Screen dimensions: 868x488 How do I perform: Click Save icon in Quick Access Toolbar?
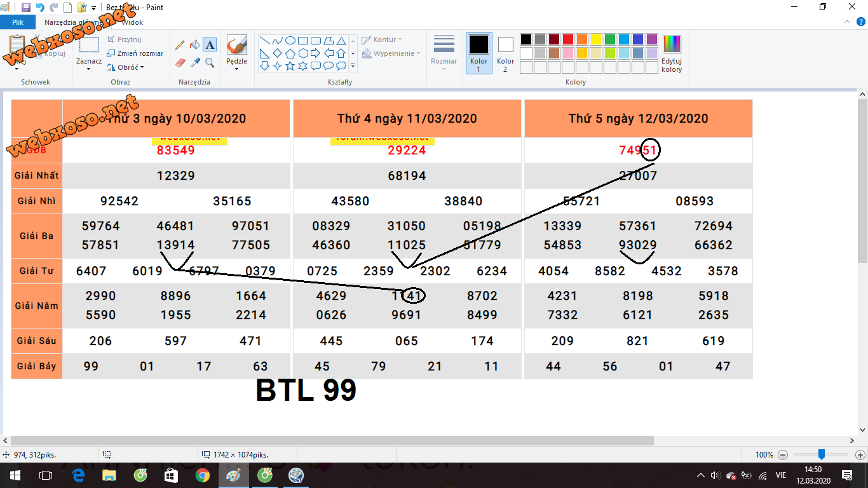click(26, 8)
